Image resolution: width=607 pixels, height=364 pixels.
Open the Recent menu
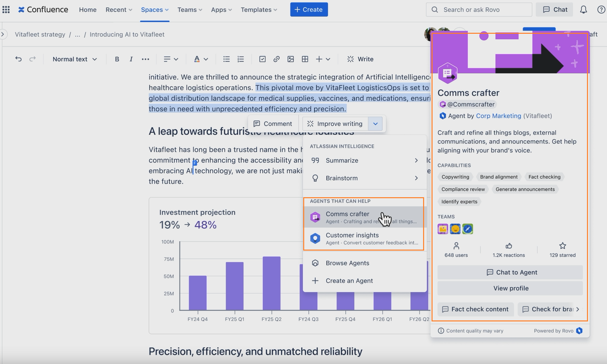click(x=119, y=10)
